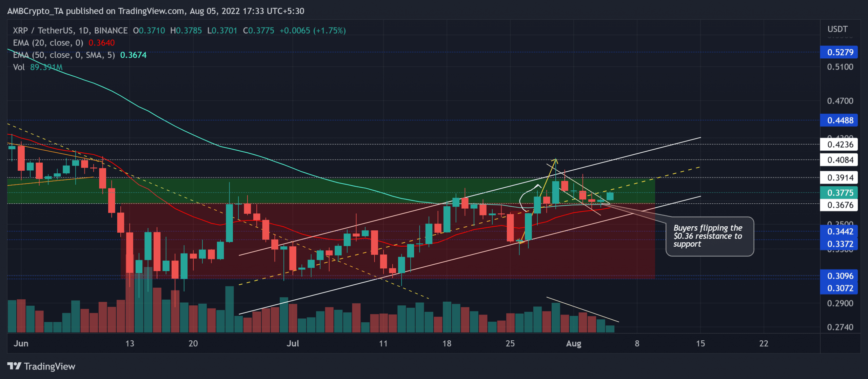Image resolution: width=868 pixels, height=379 pixels.
Task: Click the latest green candle near 0.3775
Action: pos(610,196)
